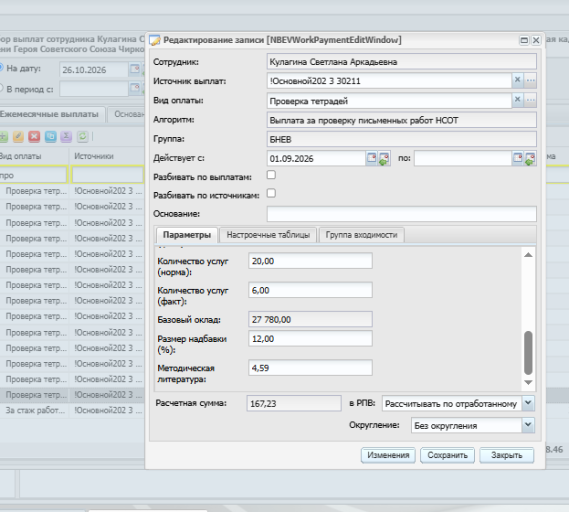The image size is (569, 512).
Task: Click the Вид оплаты filter box containing про
Action: click(33, 175)
